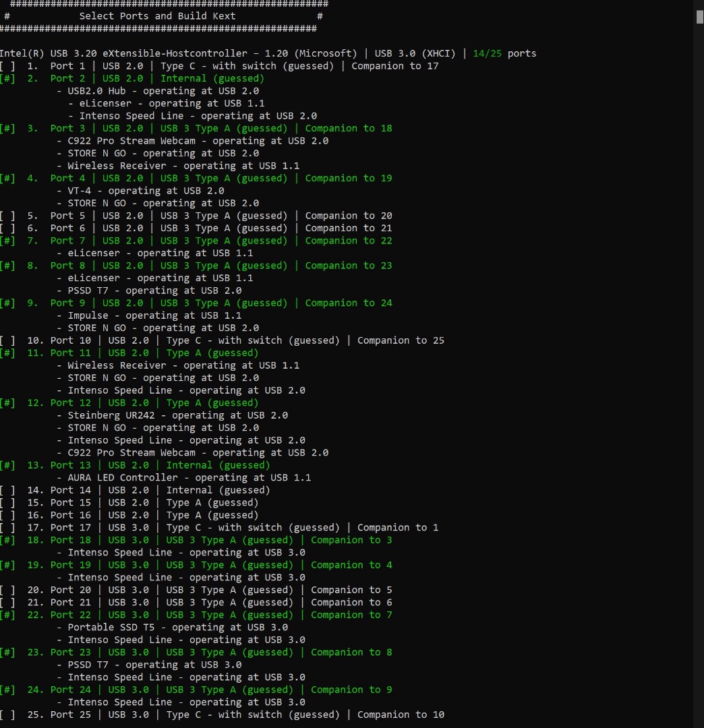Toggle the selected marker for Port 22
This screenshot has height=728, width=704.
pyautogui.click(x=7, y=615)
